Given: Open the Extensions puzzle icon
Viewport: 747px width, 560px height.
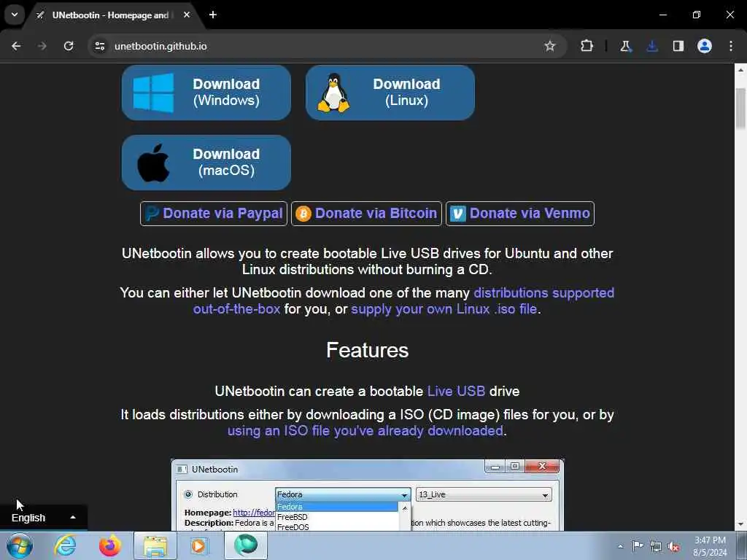Looking at the screenshot, I should click(587, 46).
